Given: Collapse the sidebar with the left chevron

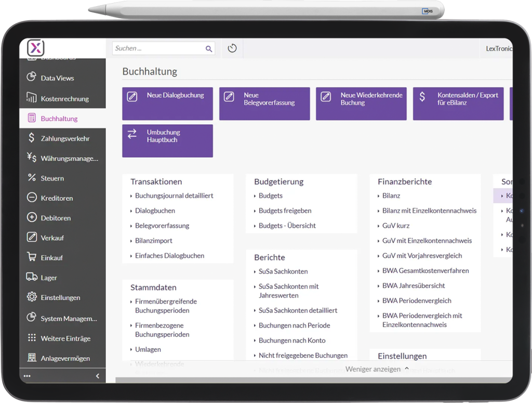Looking at the screenshot, I should (x=98, y=376).
